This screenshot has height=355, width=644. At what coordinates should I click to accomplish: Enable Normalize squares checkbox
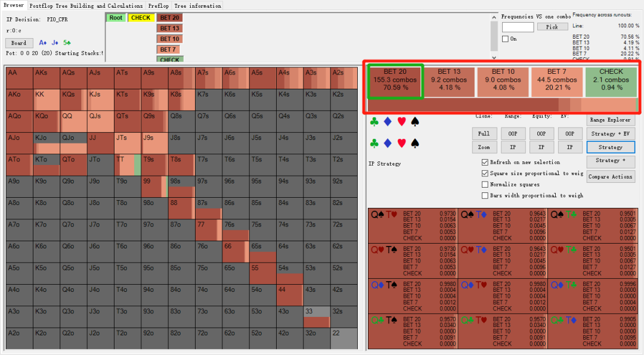(485, 184)
